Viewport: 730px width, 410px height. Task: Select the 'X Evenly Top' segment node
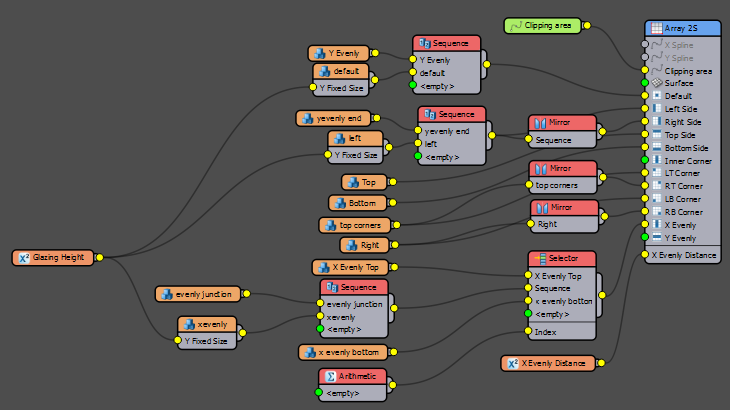349,267
